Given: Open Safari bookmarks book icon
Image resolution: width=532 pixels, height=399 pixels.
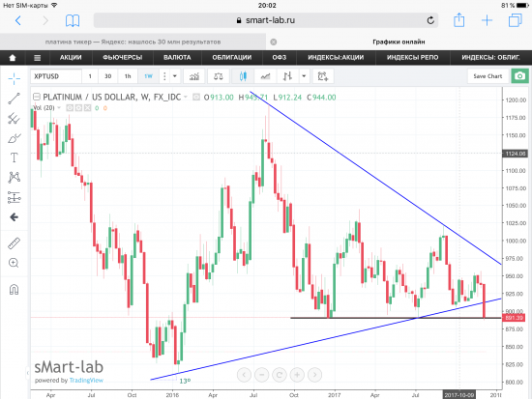Looking at the screenshot, I should 73,20.
